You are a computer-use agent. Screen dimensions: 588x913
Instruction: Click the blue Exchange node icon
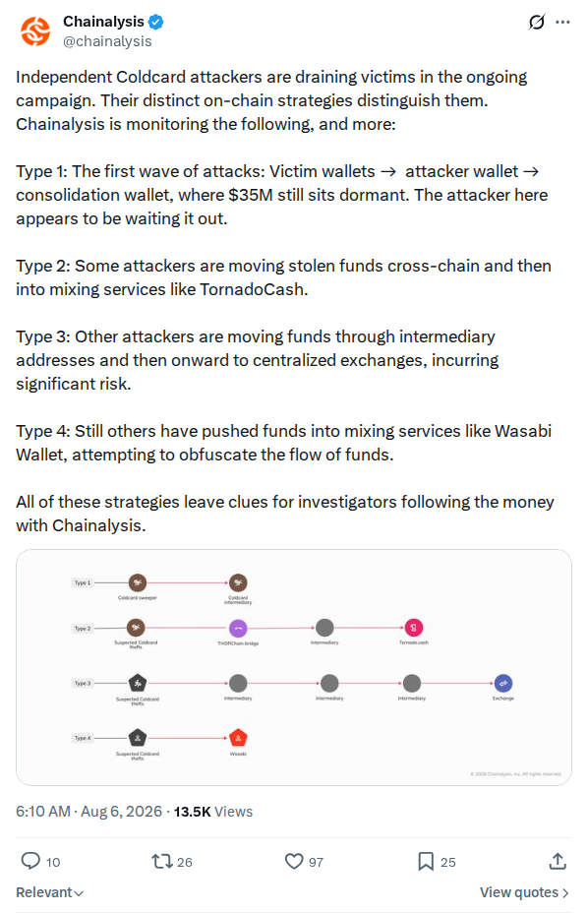pos(503,683)
